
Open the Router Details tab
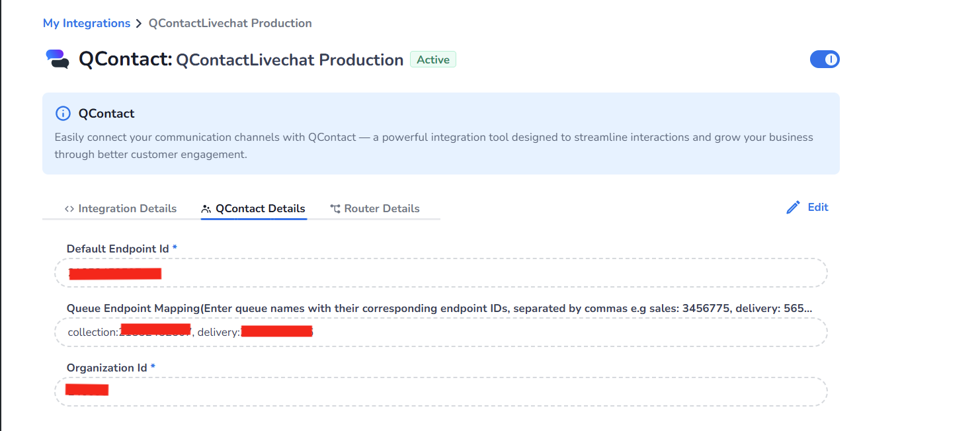click(382, 209)
